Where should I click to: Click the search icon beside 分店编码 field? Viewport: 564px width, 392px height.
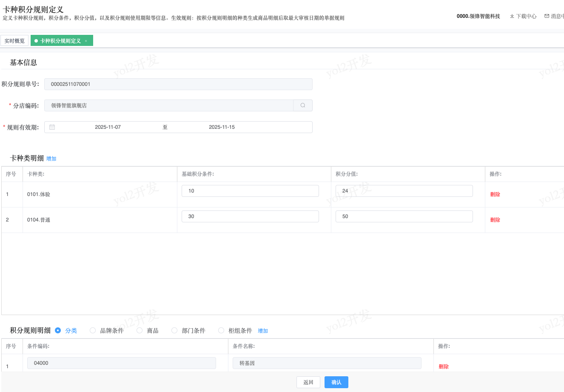click(303, 105)
